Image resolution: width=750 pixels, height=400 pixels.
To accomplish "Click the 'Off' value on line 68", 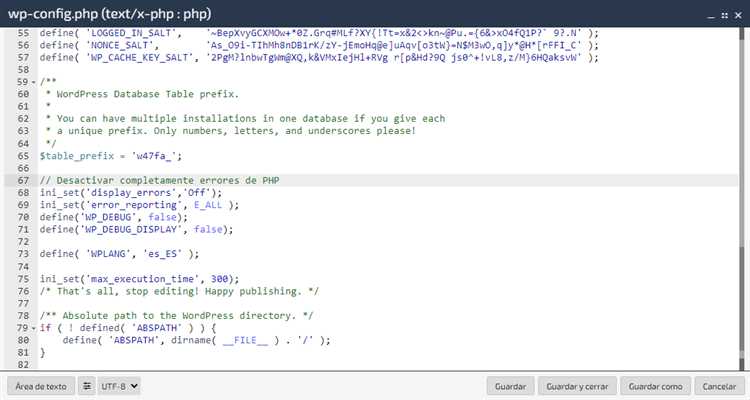I will point(197,193).
